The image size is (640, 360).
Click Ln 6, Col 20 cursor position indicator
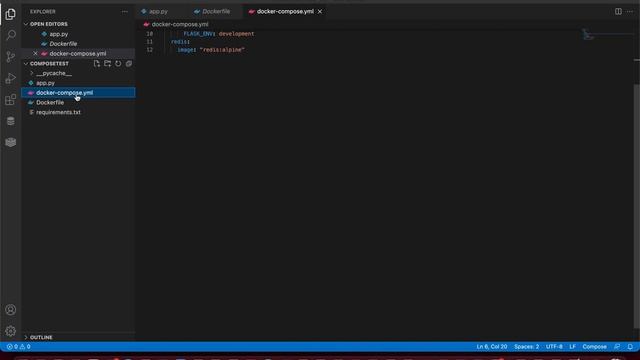492,347
